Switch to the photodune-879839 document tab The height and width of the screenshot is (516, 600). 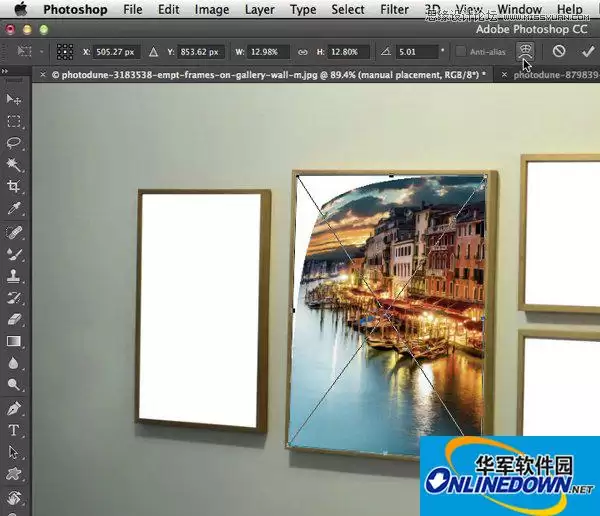coord(556,75)
